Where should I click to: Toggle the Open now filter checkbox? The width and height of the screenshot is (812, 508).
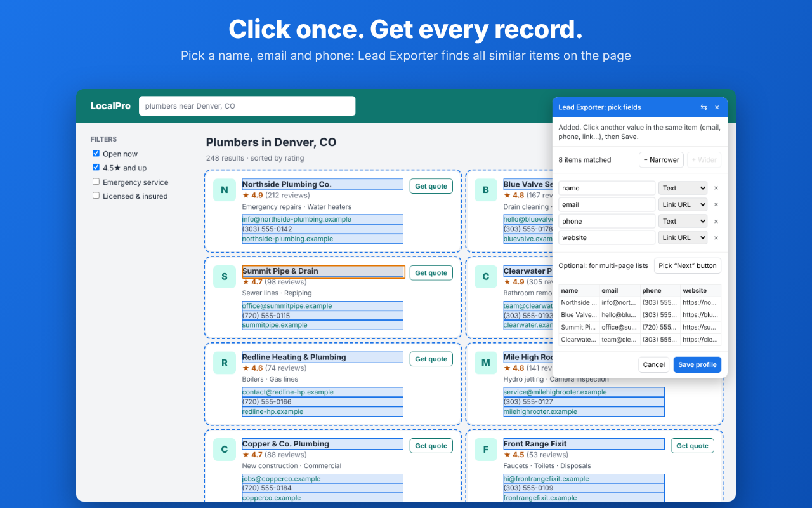[96, 154]
